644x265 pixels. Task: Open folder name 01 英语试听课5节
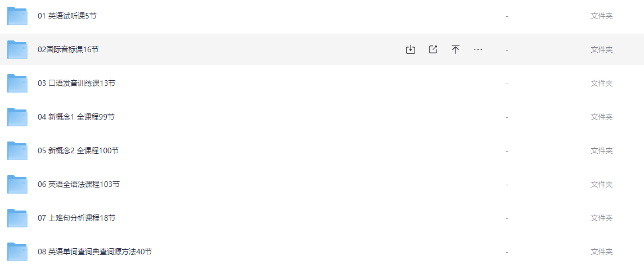pos(67,16)
